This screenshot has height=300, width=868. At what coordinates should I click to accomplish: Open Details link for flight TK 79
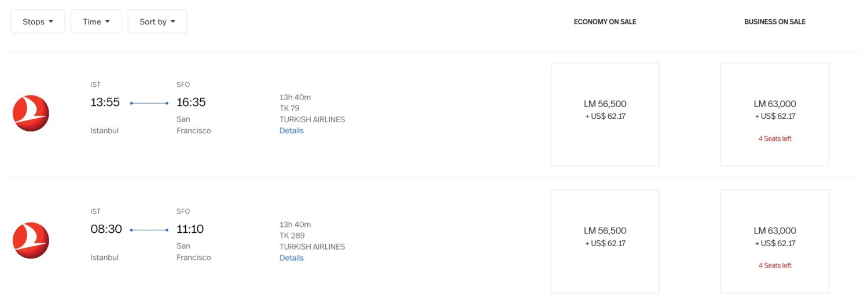292,131
